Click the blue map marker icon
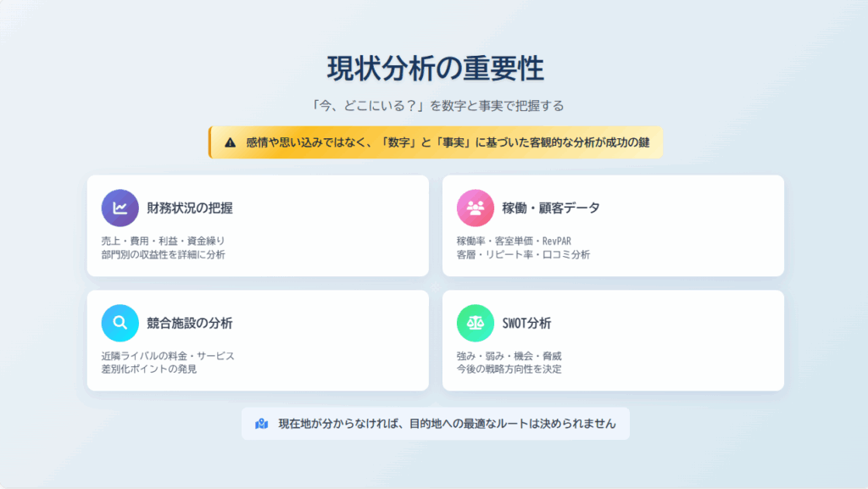 coord(262,424)
